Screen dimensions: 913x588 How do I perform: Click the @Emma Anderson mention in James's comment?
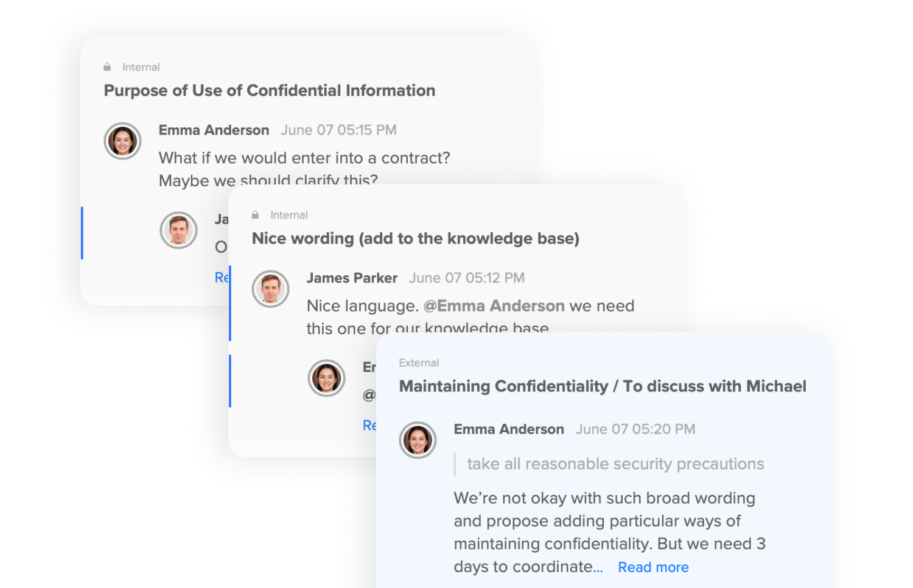(494, 306)
